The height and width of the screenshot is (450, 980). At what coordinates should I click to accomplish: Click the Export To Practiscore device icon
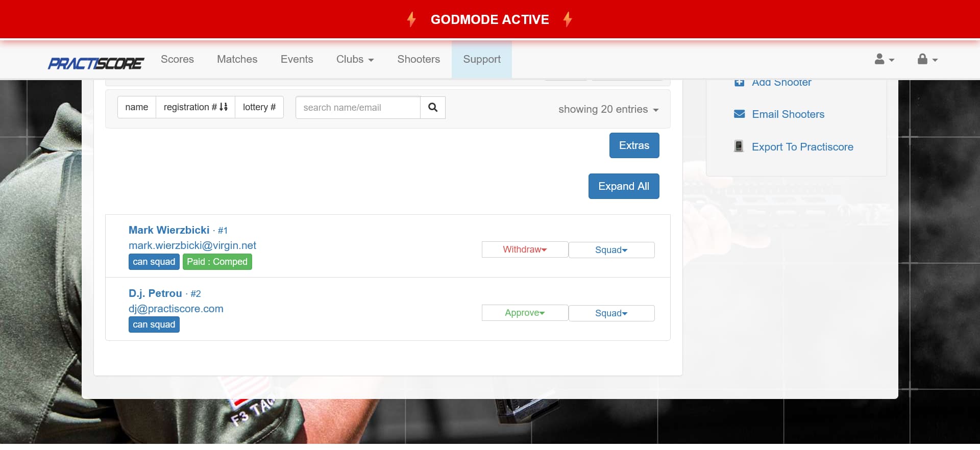pos(739,146)
